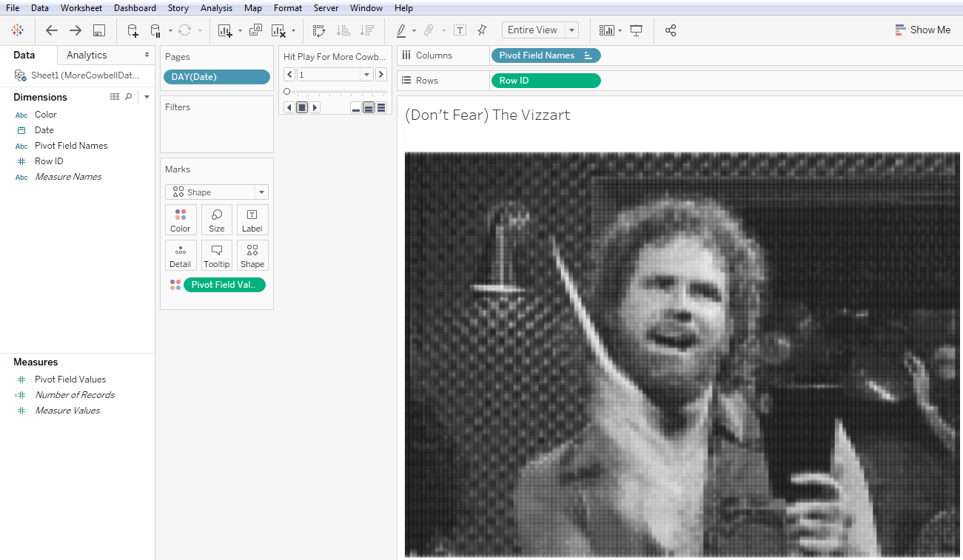Click the Swap rows and columns icon

click(x=319, y=30)
